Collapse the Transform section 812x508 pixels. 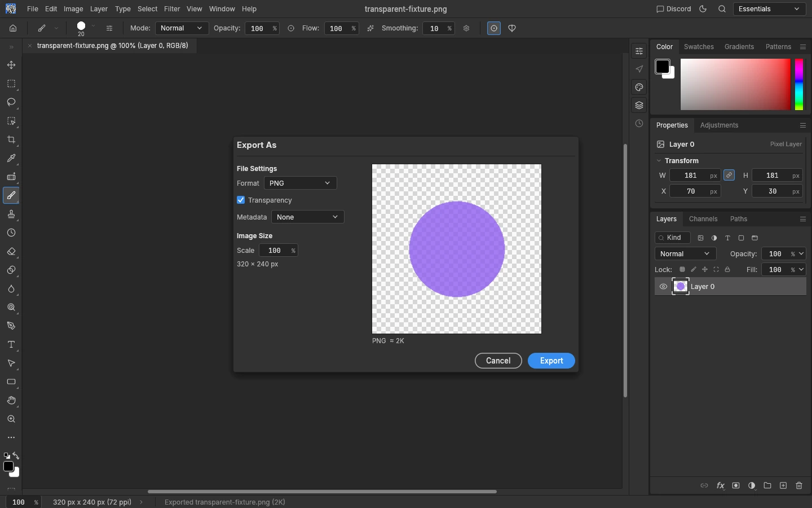(x=659, y=161)
